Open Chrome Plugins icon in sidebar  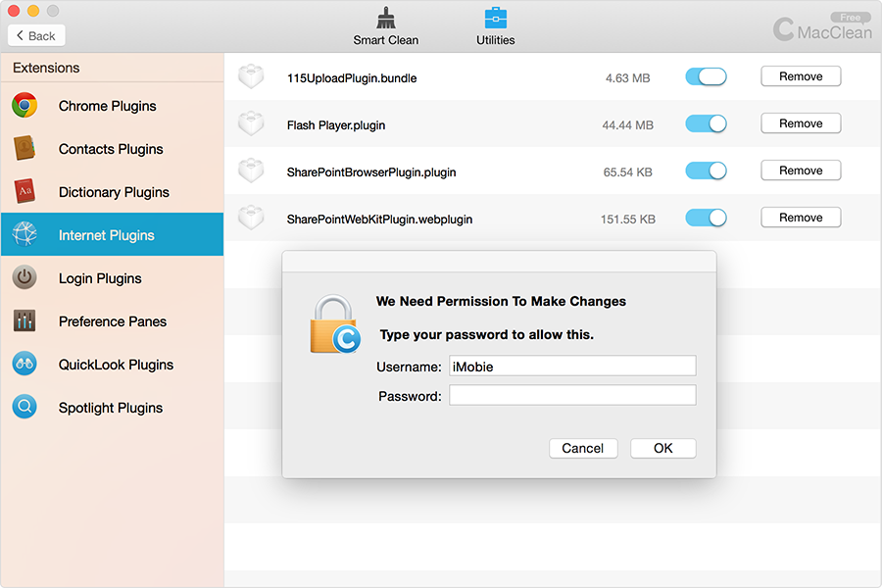click(x=25, y=106)
